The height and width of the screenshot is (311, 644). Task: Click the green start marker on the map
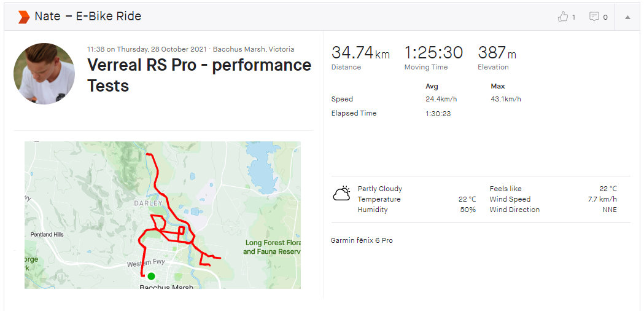point(151,276)
